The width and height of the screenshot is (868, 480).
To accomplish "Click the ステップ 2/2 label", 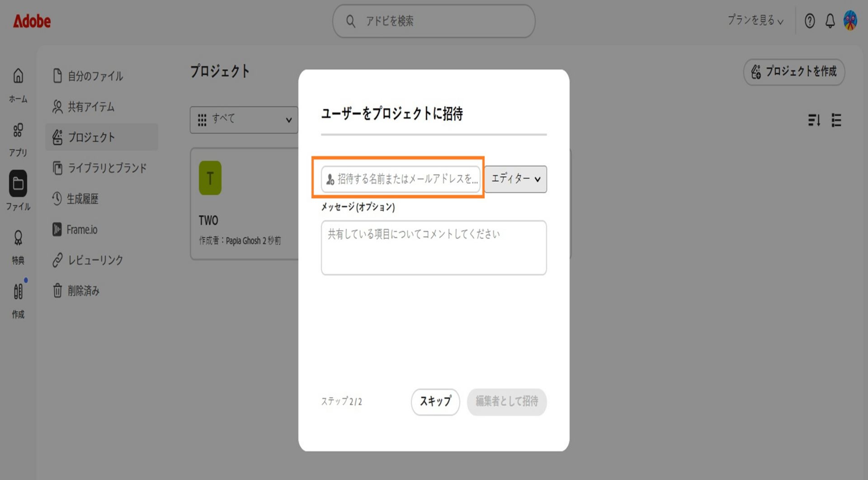I will click(x=342, y=402).
